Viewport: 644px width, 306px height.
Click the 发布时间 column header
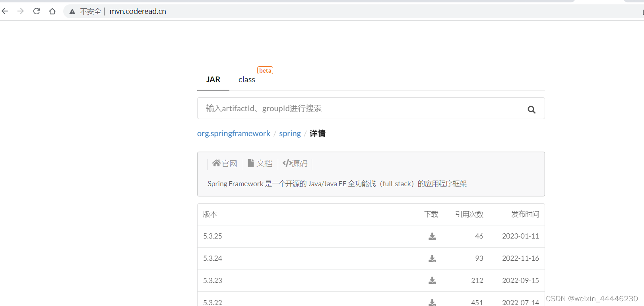[525, 214]
